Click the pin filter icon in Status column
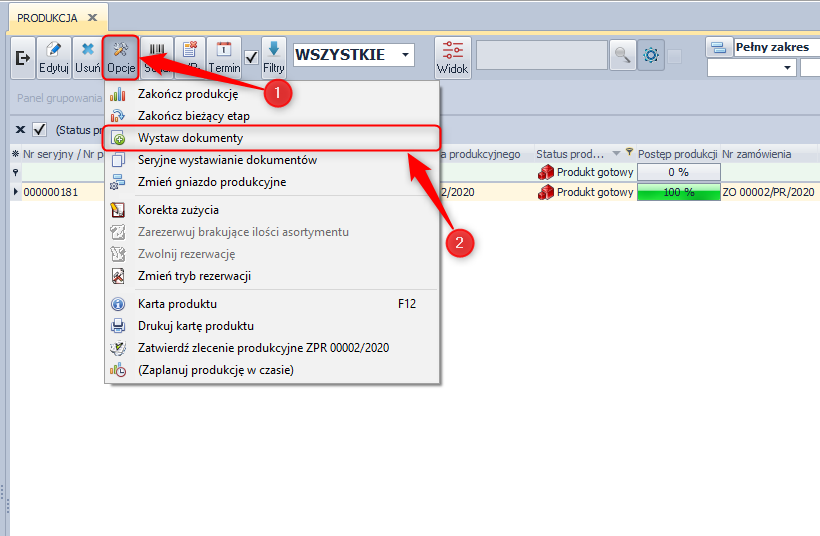This screenshot has width=820, height=536. click(629, 152)
